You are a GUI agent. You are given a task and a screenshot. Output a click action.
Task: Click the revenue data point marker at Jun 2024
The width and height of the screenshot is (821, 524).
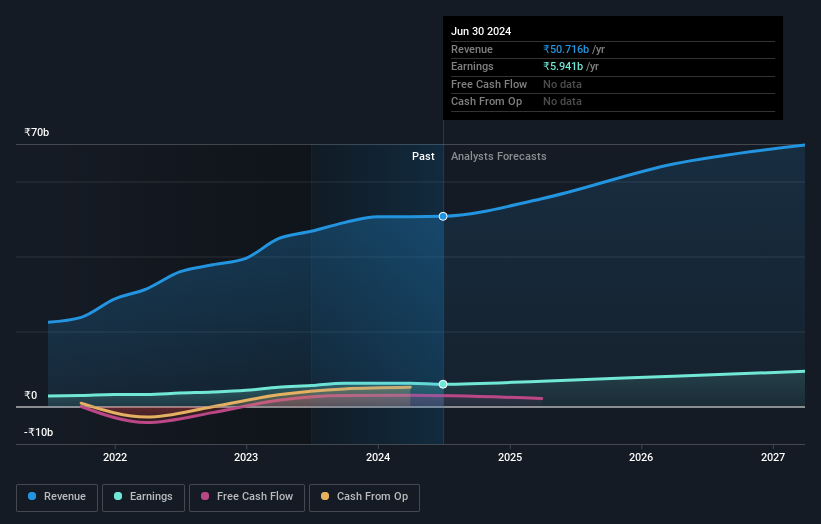(x=443, y=216)
